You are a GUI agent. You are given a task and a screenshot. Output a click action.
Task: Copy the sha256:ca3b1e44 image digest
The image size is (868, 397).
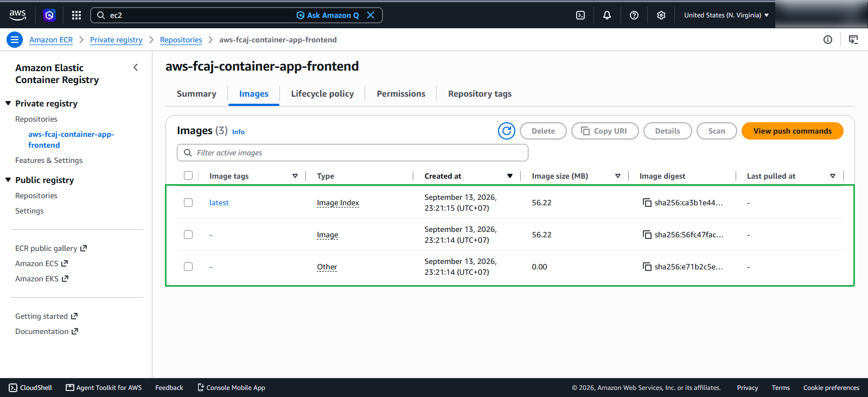pyautogui.click(x=647, y=203)
